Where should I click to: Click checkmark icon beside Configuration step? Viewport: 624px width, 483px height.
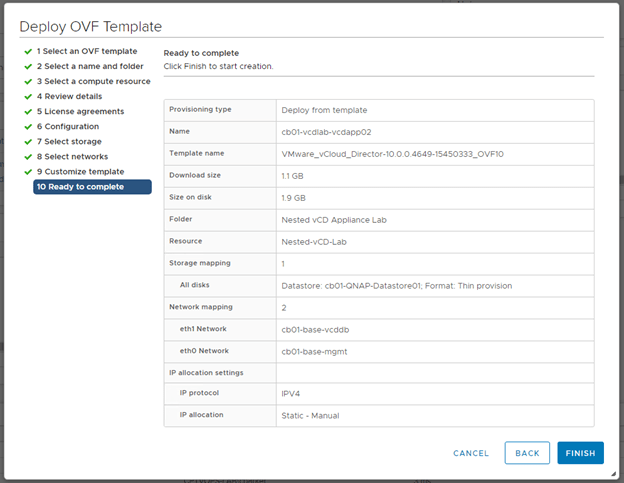coord(26,127)
